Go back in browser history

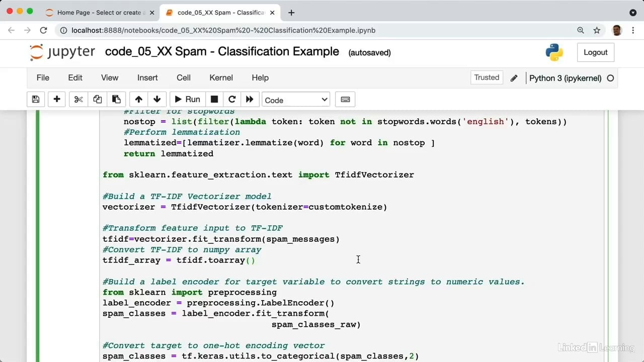pyautogui.click(x=12, y=30)
